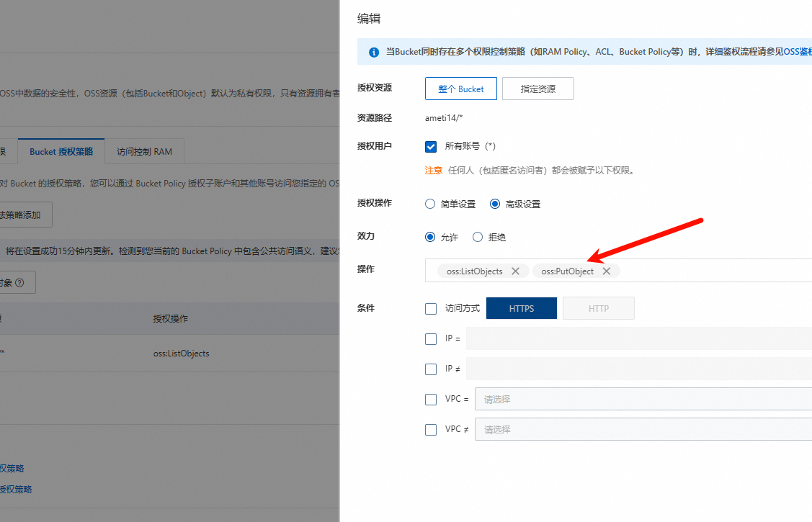Select the HTTPS access method button
Screen dimensions: 812x522
coord(521,308)
